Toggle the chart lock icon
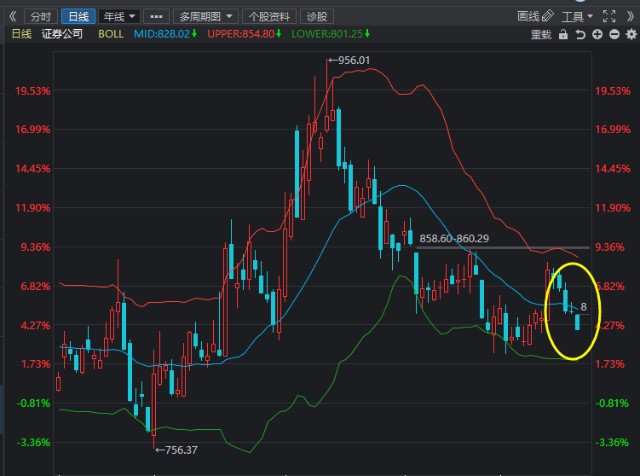This screenshot has height=476, width=640. (566, 34)
